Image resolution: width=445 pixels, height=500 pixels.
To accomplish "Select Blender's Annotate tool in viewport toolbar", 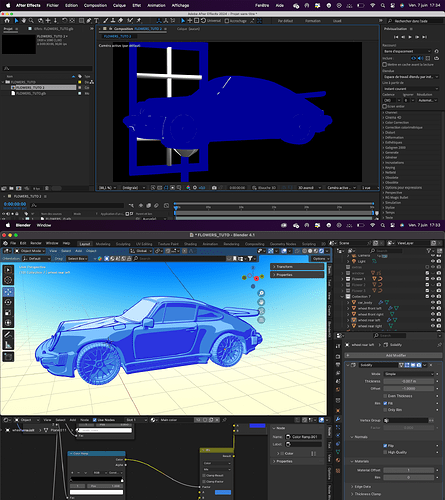I will pyautogui.click(x=8, y=335).
